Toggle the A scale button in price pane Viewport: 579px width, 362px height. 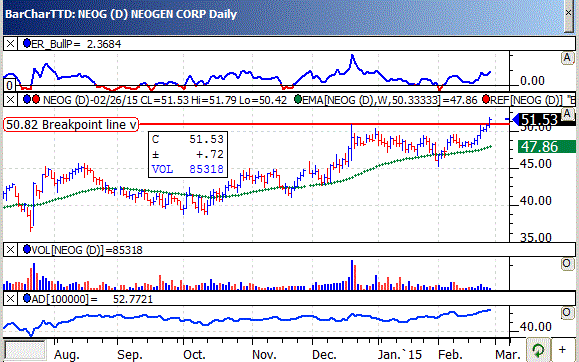click(567, 113)
